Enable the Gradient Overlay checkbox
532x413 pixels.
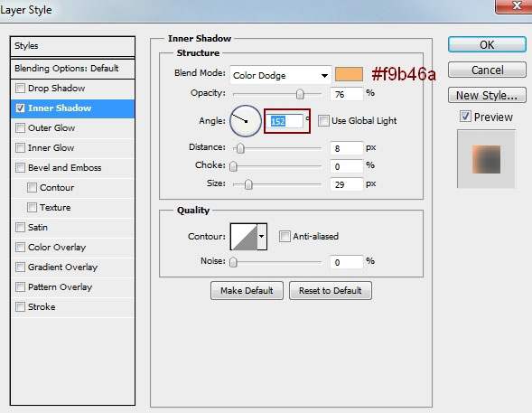[20, 268]
